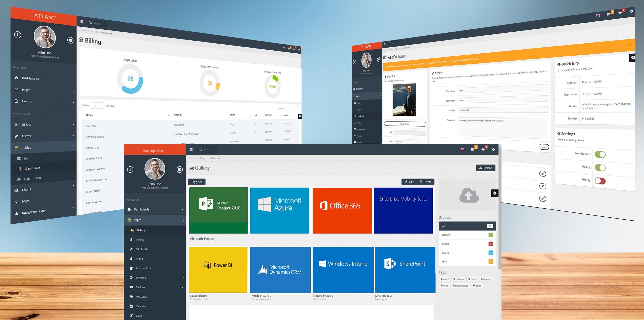Click cloud upload icon in Gallery dropzone
Screen dimensions: 644x320
469,195
